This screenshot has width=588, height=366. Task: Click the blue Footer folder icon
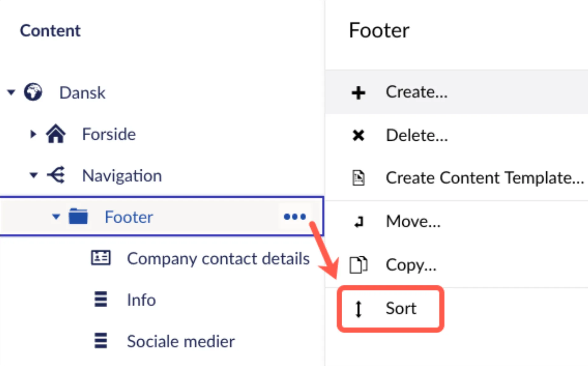[x=78, y=216]
